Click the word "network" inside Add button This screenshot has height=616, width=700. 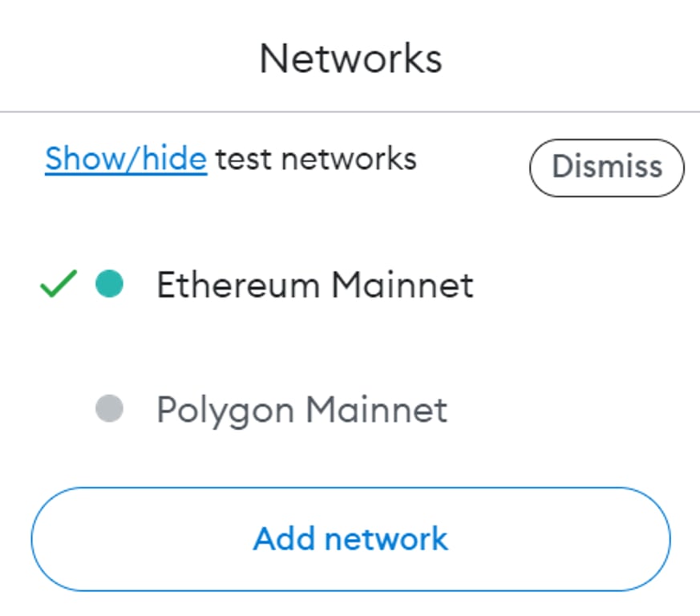point(386,539)
